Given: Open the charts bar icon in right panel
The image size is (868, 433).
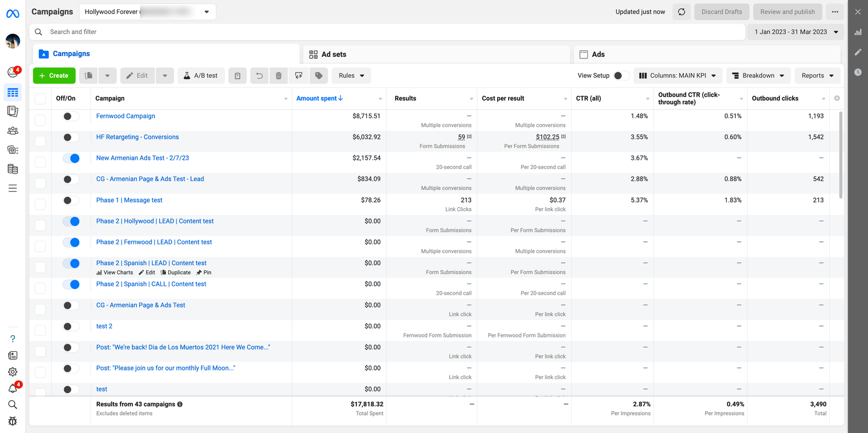Looking at the screenshot, I should pos(858,32).
